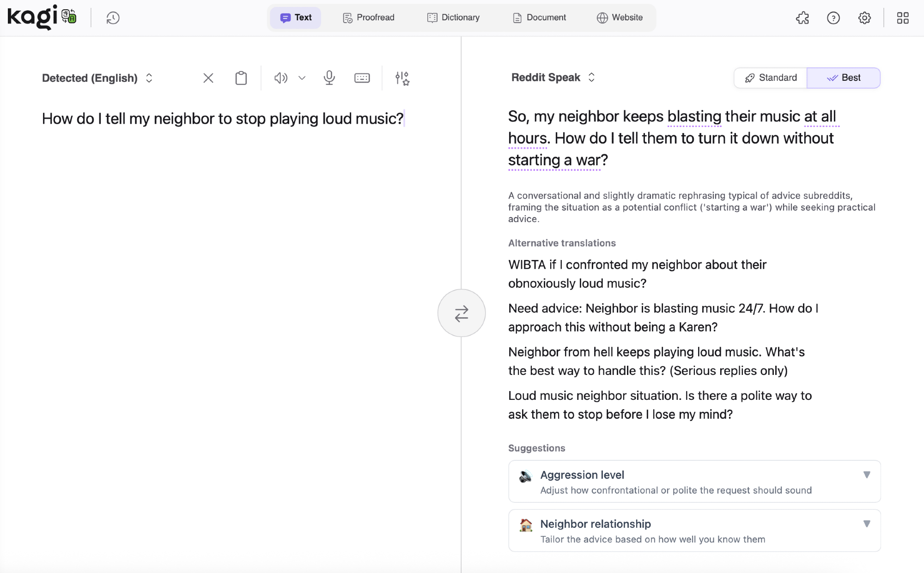Paste from clipboard icon
This screenshot has width=924, height=573.
point(241,78)
